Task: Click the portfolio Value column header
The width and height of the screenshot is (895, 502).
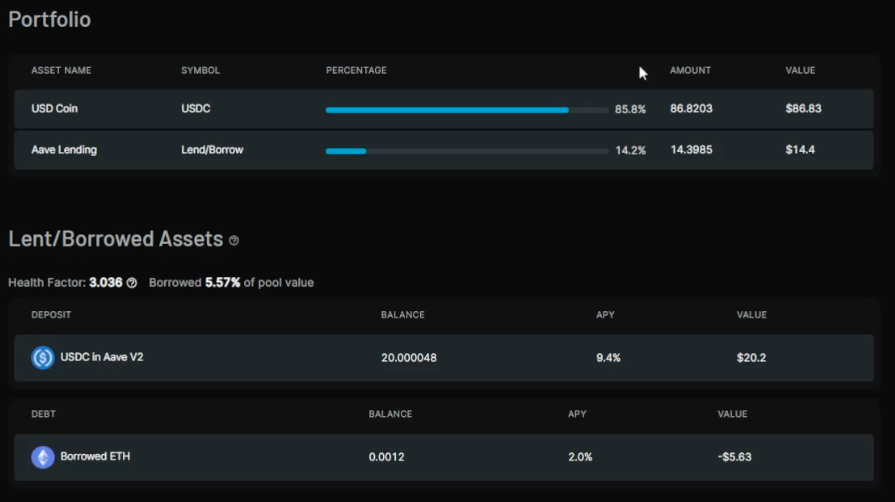Action: 800,70
